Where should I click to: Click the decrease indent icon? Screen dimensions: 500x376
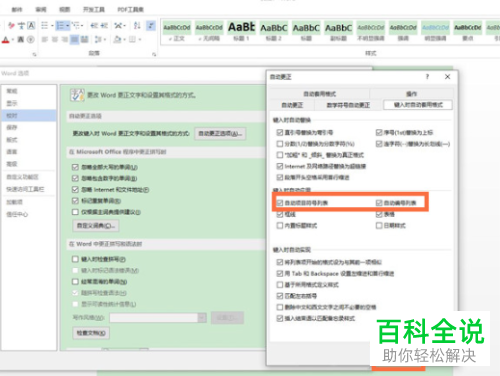click(x=94, y=25)
